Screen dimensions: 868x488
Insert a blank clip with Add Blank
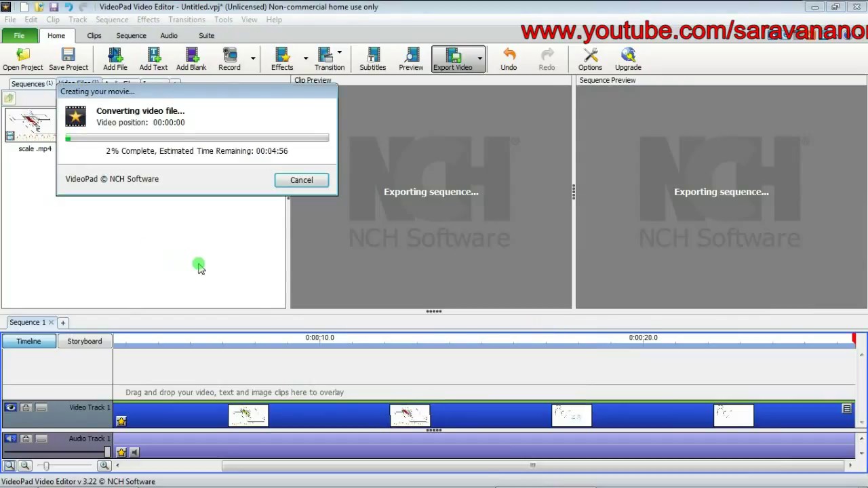tap(191, 59)
